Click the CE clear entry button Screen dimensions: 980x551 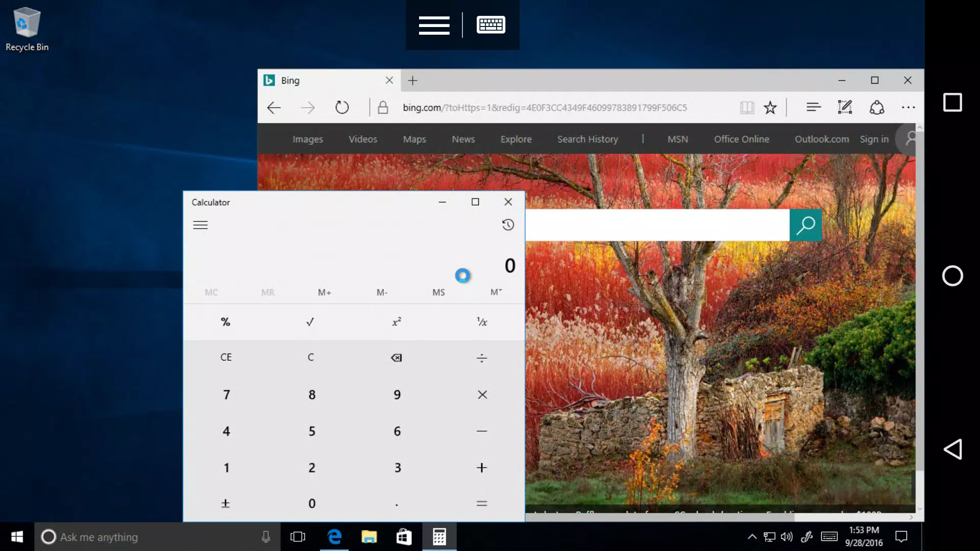click(226, 357)
